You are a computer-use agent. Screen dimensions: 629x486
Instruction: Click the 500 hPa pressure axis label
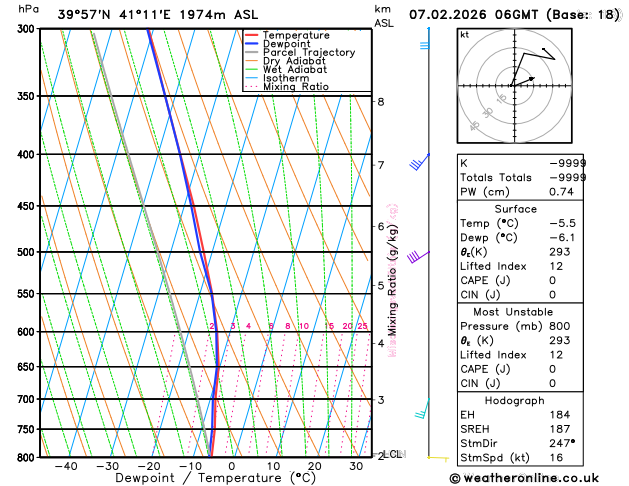click(28, 252)
